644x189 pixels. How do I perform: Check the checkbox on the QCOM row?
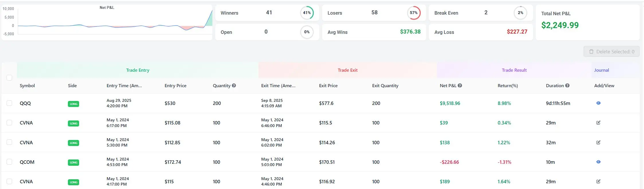(x=9, y=161)
